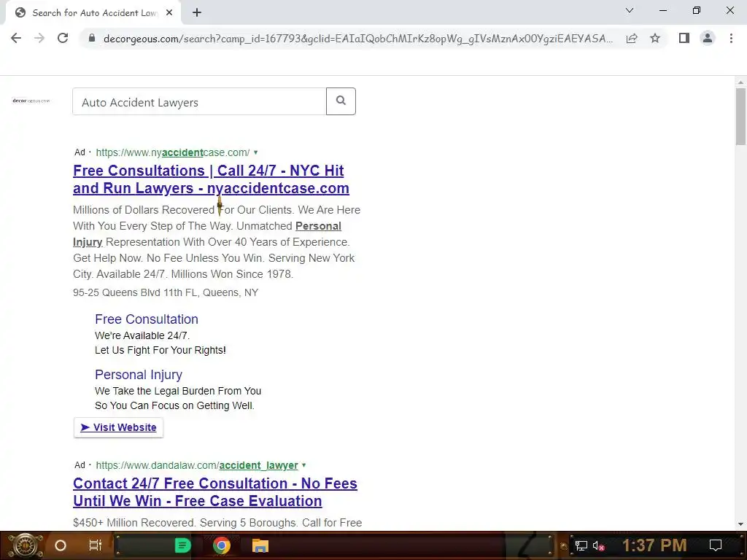The width and height of the screenshot is (747, 560).
Task: Open the tab search chevron
Action: (630, 10)
